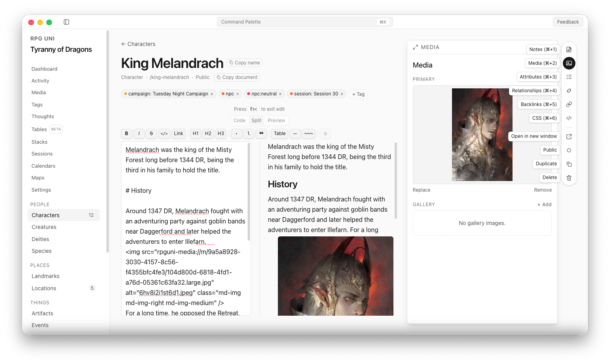This screenshot has height=364, width=610.
Task: Switch editor to Preview view
Action: pos(276,121)
